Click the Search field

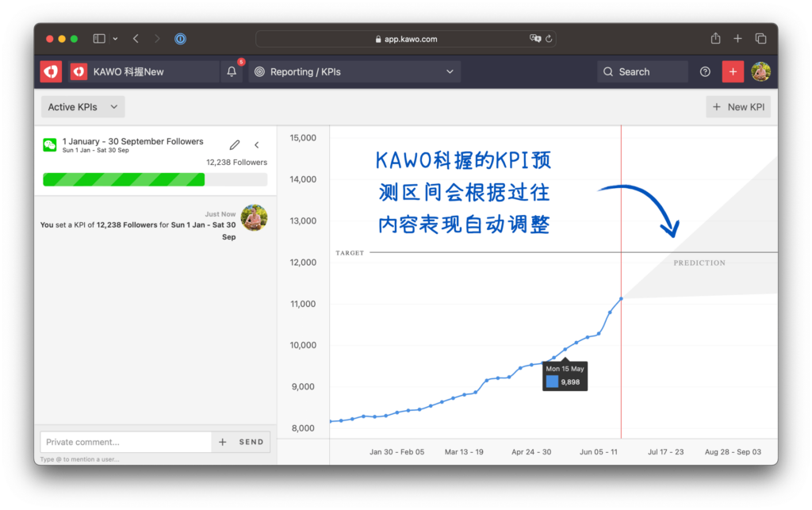pyautogui.click(x=642, y=72)
